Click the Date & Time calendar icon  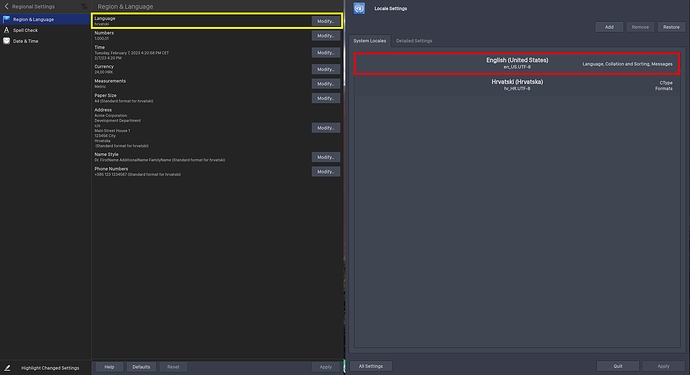[x=6, y=41]
